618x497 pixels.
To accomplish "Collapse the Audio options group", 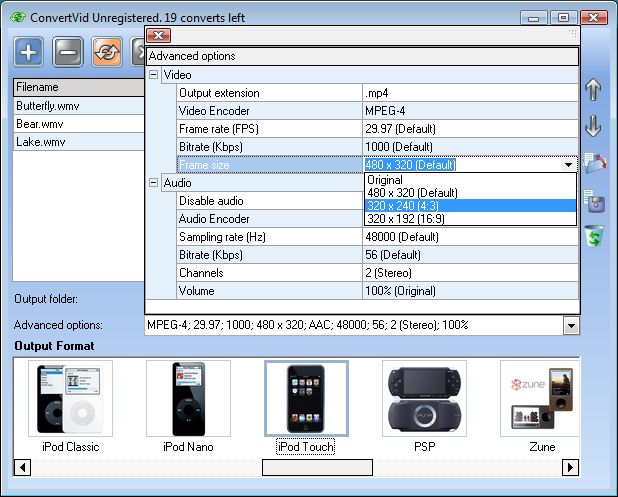I will click(x=154, y=183).
